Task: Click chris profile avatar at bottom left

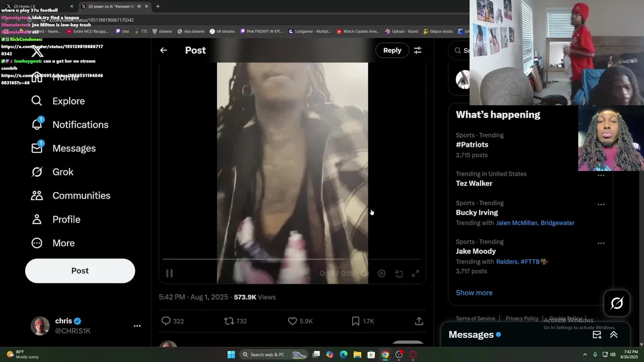Action: pyautogui.click(x=40, y=326)
